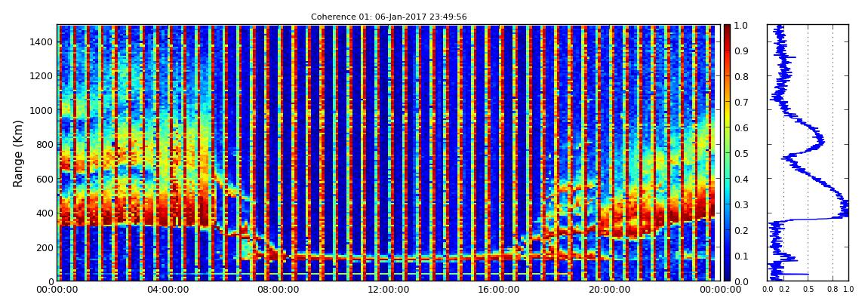Click the plot title 'Coherence 01: 06-Jan-2017 23:49:56'
This screenshot has height=307, width=868.
coord(389,17)
